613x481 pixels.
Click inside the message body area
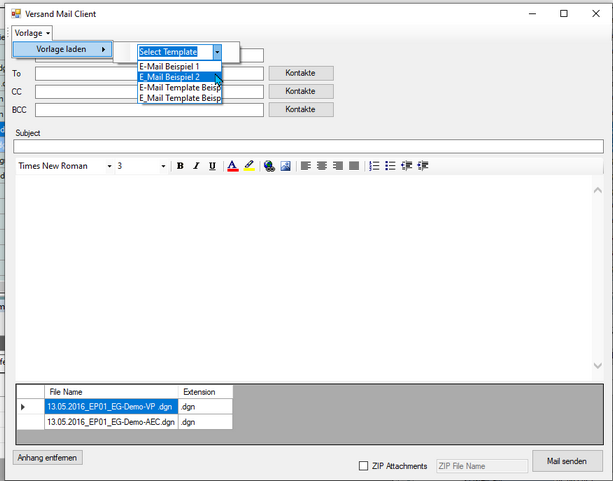coord(304,278)
